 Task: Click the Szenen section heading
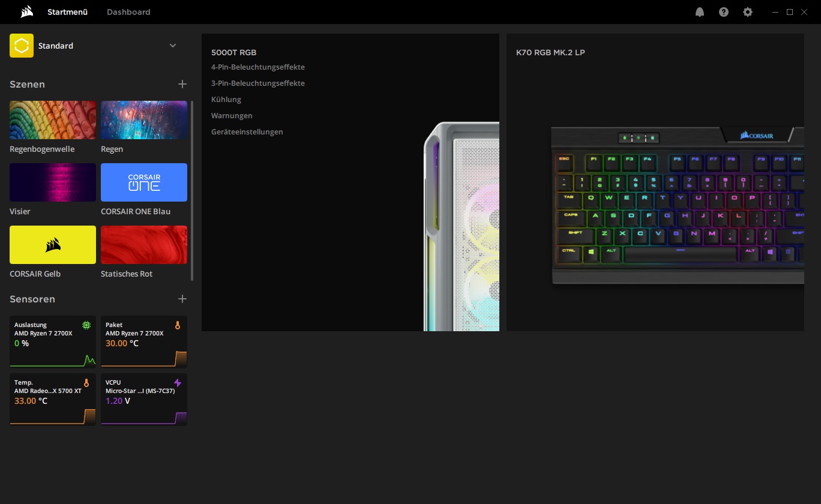click(x=28, y=85)
